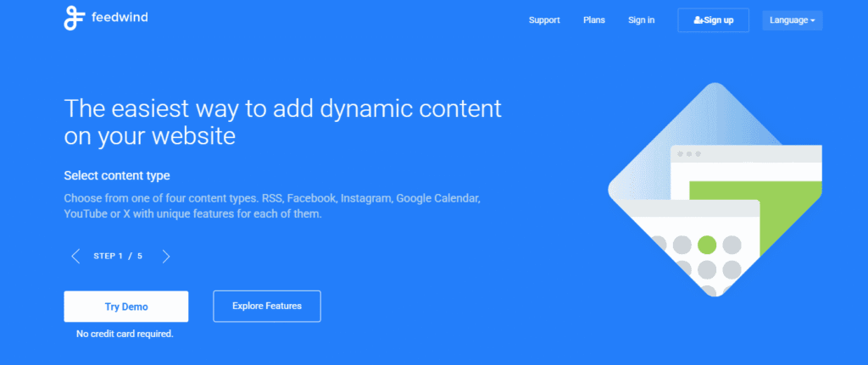Go to the Plans page
Viewport: 868px width, 365px height.
click(x=594, y=20)
